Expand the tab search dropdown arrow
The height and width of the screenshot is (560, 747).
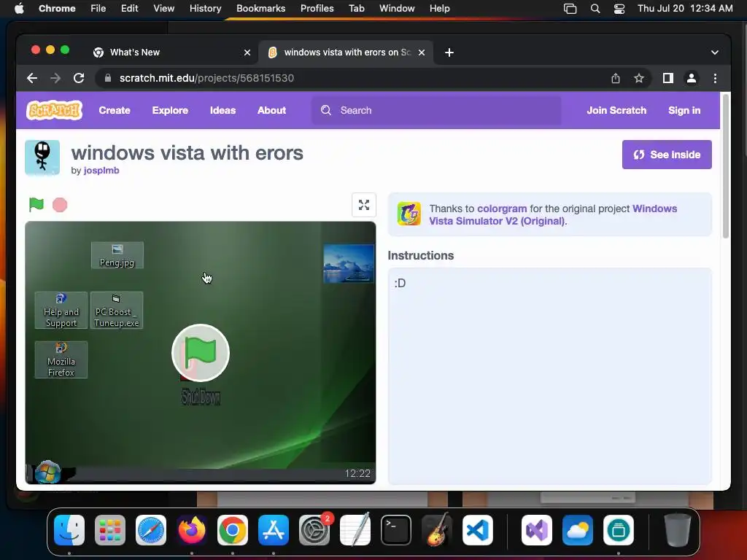coord(715,52)
